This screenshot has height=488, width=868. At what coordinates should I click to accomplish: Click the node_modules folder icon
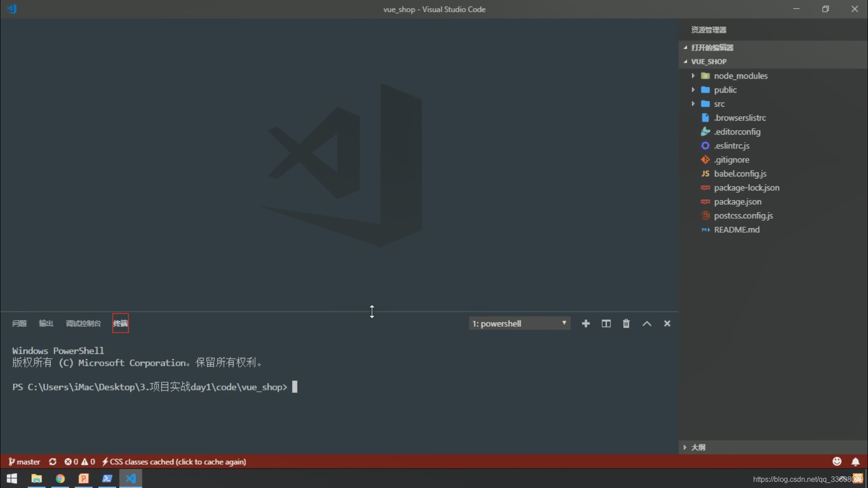705,76
